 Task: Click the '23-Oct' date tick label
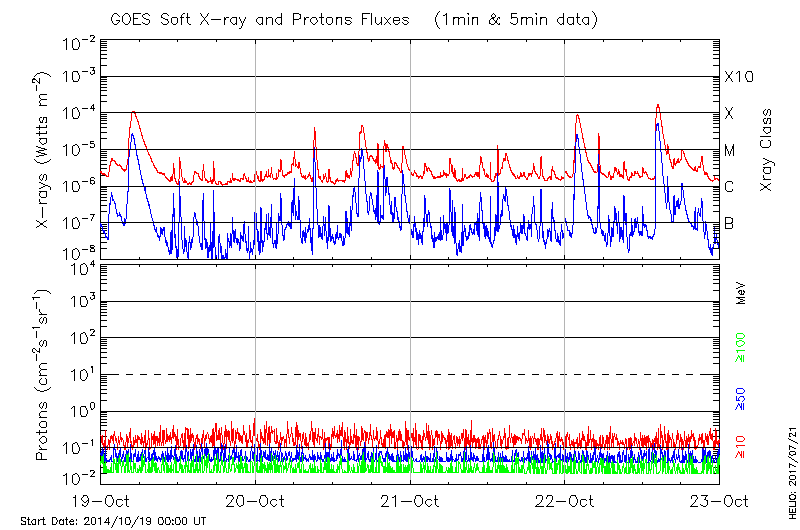point(720,502)
